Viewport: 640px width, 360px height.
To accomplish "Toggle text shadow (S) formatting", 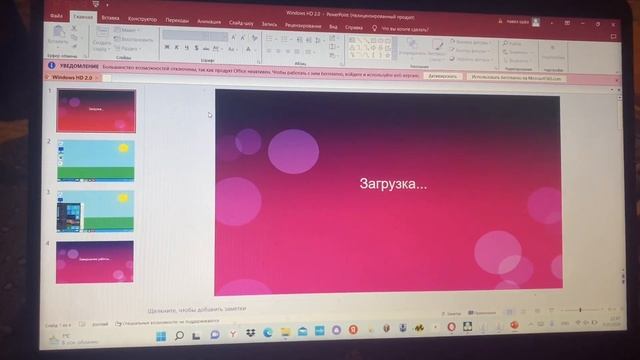I will (196, 48).
